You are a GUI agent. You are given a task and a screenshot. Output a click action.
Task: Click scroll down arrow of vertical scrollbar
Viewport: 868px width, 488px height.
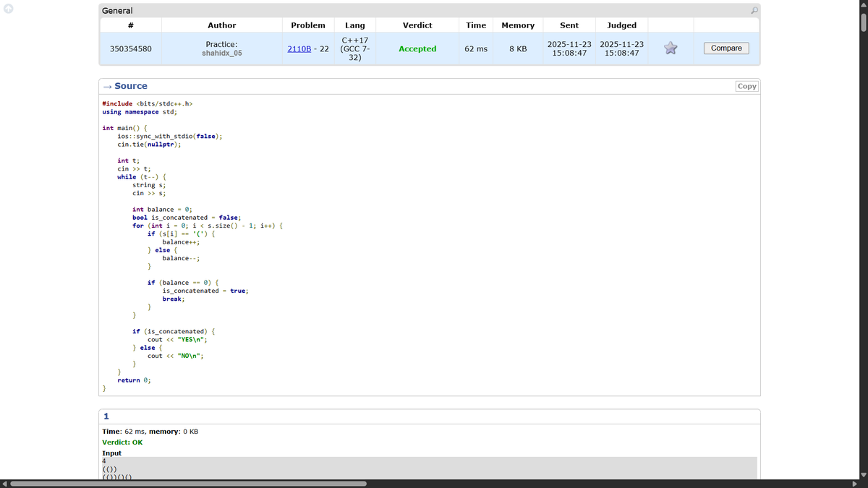(x=863, y=474)
